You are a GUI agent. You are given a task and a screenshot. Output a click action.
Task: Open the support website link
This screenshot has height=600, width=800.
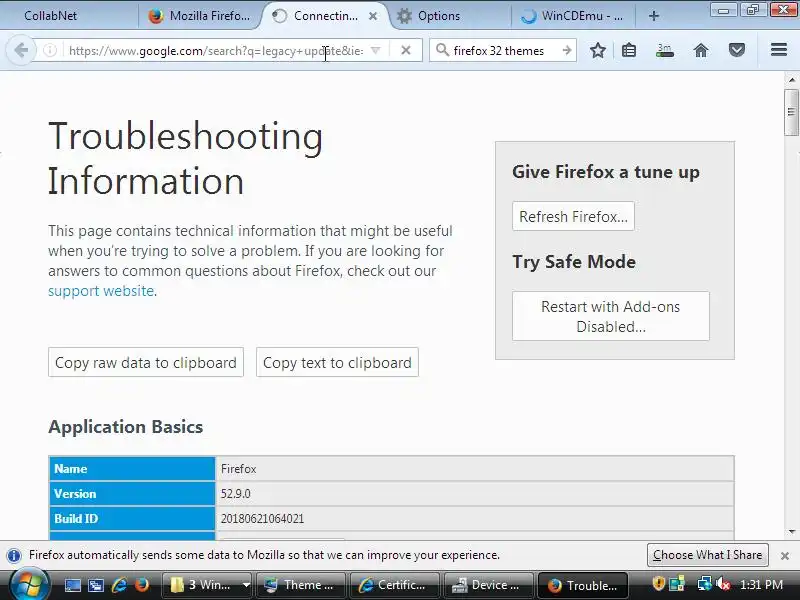click(101, 291)
